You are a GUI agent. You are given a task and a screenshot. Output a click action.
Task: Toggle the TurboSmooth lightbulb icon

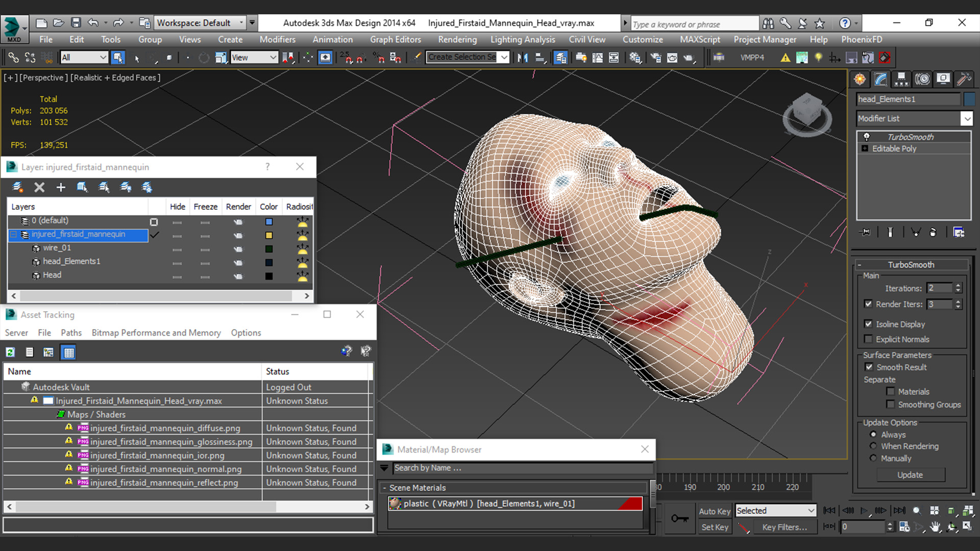[866, 137]
